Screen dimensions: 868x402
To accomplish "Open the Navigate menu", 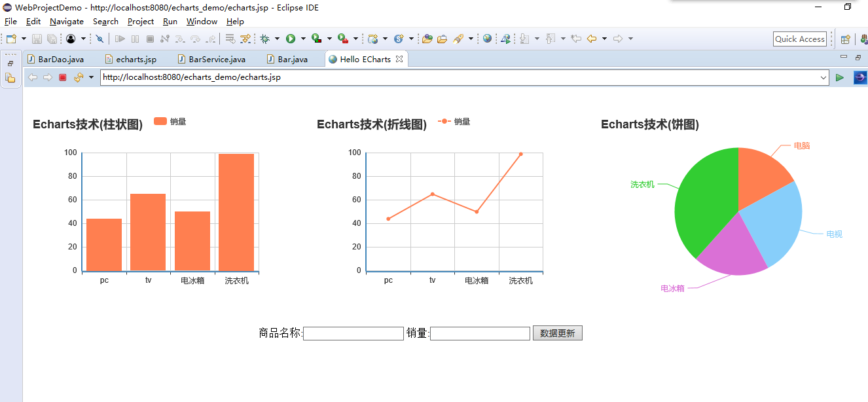I will [x=67, y=22].
